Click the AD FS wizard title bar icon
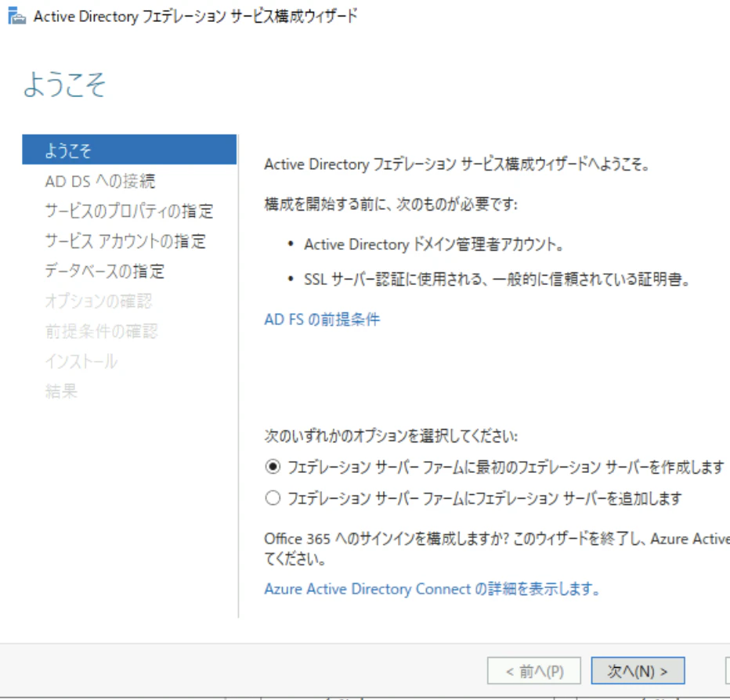730x700 pixels. click(x=16, y=16)
